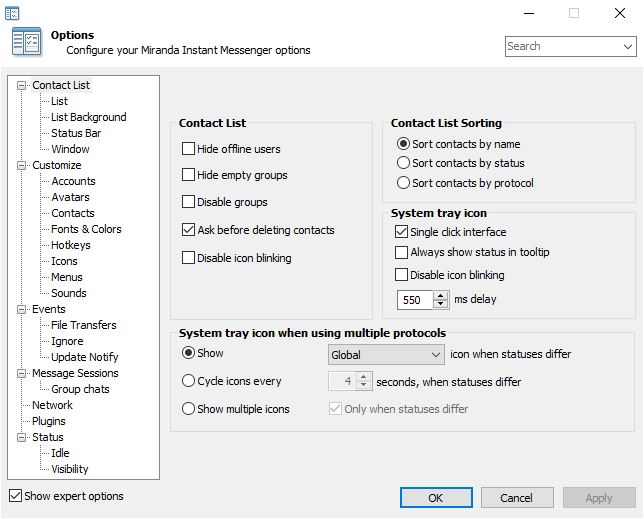644x519 pixels.
Task: Collapse the Contact List tree node
Action: pyautogui.click(x=21, y=85)
